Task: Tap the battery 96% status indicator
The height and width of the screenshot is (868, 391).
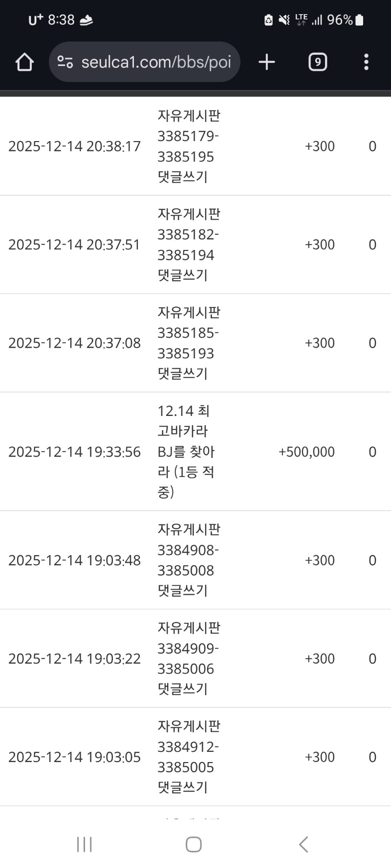Action: (345, 20)
